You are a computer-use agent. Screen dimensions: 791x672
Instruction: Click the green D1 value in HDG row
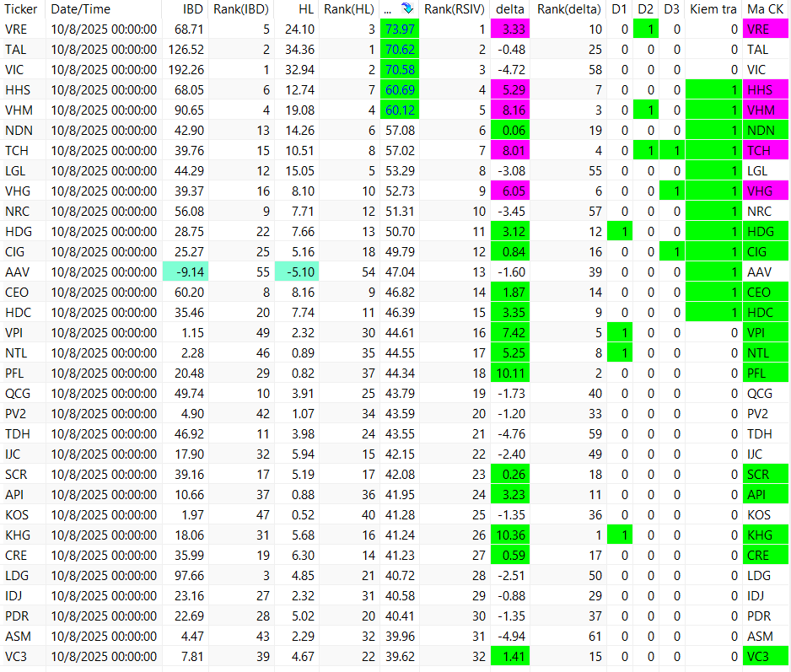click(620, 232)
